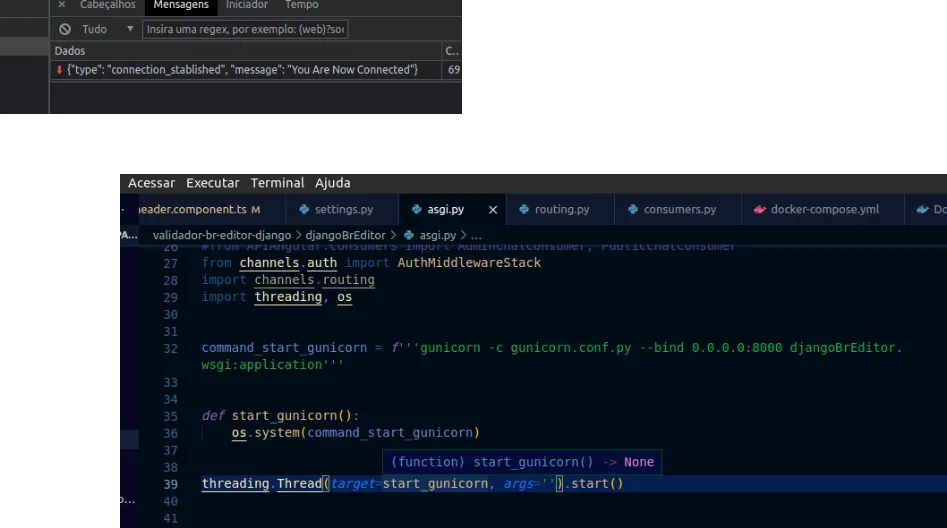Click the Dados column header
The image size is (947, 528).
click(70, 50)
